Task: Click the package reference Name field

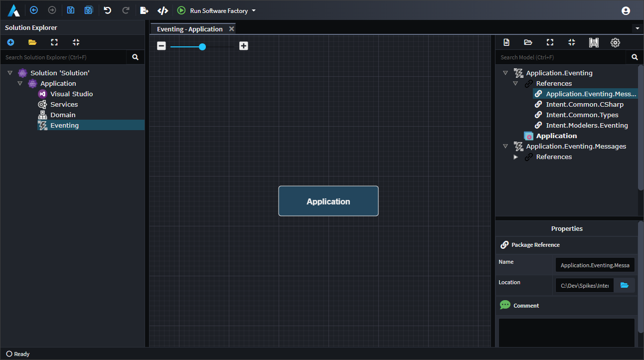Action: click(595, 265)
